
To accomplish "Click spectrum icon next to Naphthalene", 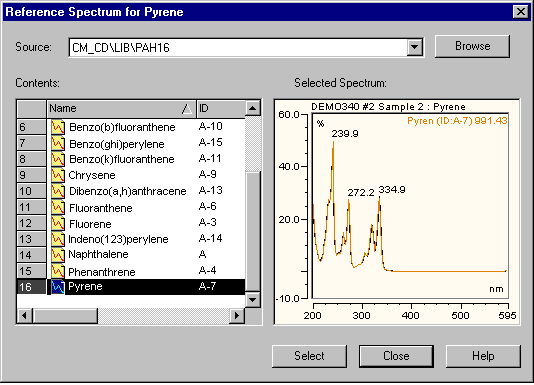I will [58, 255].
